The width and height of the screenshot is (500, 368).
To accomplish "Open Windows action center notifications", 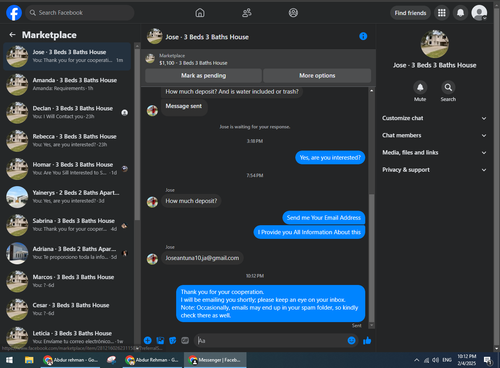I will pos(488,360).
